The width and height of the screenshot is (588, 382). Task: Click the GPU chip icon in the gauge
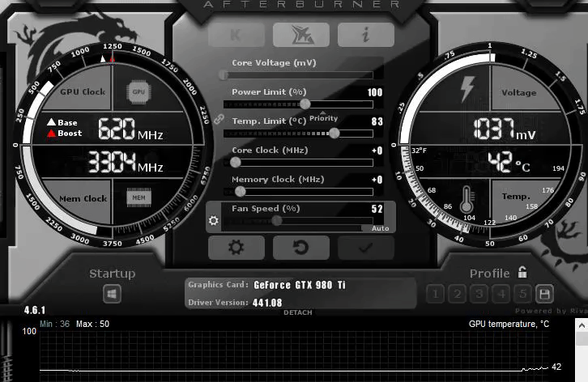coord(138,91)
